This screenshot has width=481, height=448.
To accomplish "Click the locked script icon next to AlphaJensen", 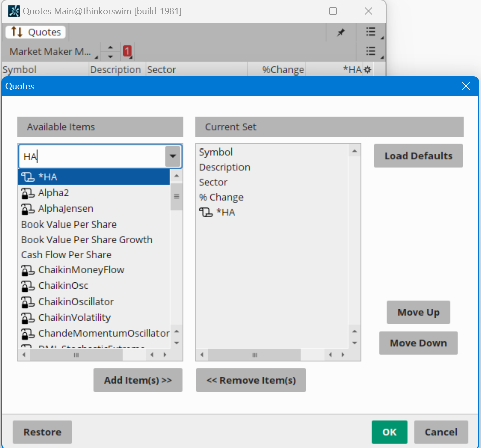I will tap(27, 209).
